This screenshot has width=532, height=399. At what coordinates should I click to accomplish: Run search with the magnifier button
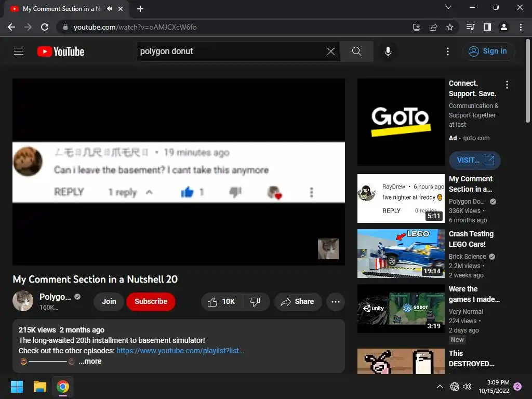click(356, 51)
